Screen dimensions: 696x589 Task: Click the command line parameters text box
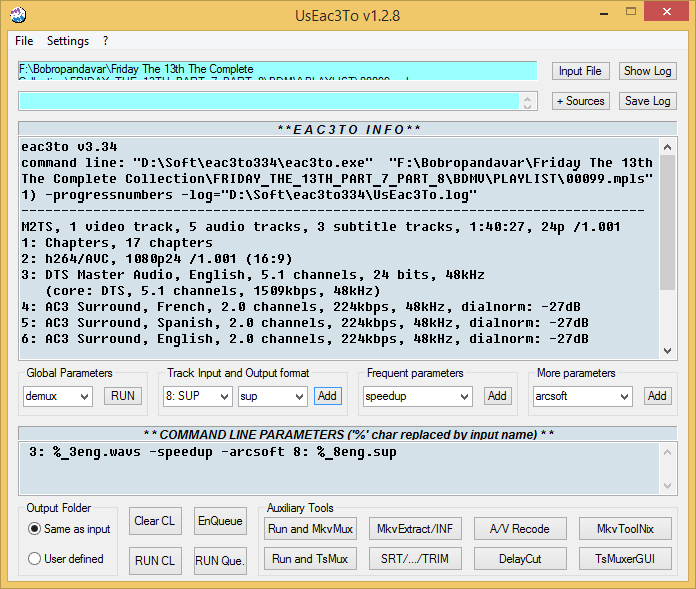tap(340, 468)
